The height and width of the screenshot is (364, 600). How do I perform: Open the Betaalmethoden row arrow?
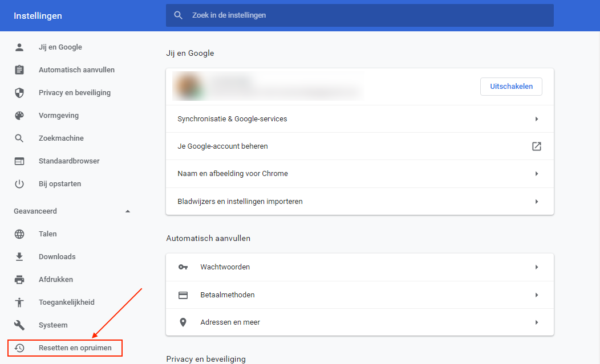coord(537,295)
